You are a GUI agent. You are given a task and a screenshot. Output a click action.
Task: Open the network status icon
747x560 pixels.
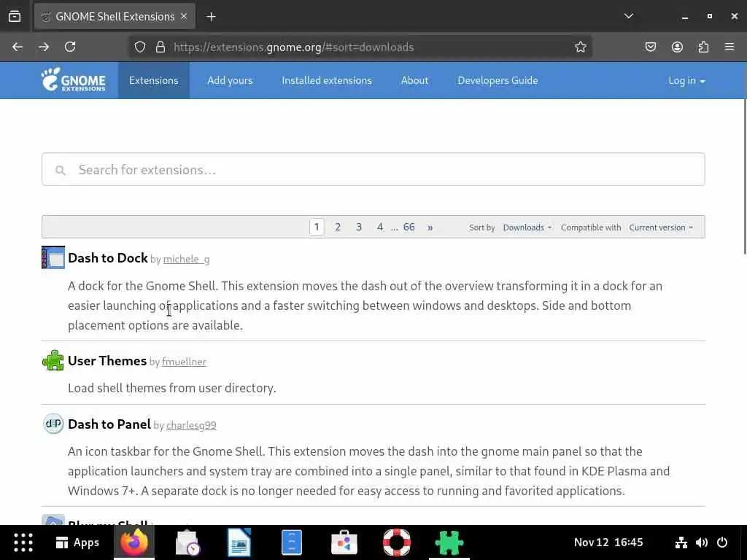click(681, 542)
